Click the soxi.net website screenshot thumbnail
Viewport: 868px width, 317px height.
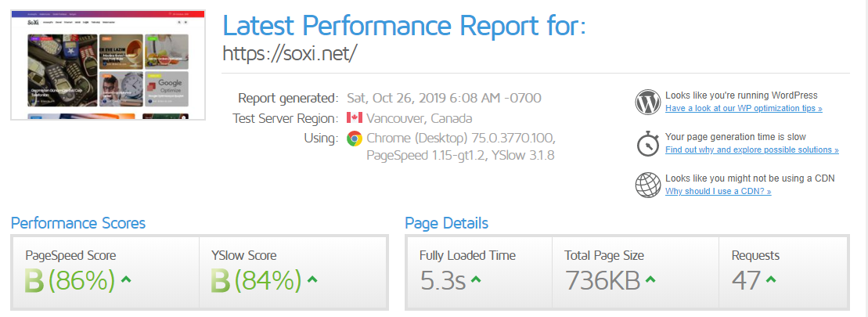pyautogui.click(x=108, y=64)
